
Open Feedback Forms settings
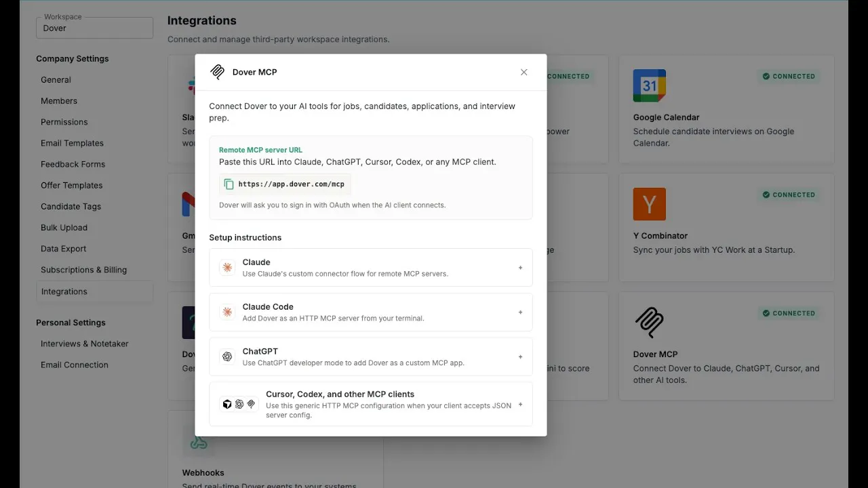click(73, 164)
